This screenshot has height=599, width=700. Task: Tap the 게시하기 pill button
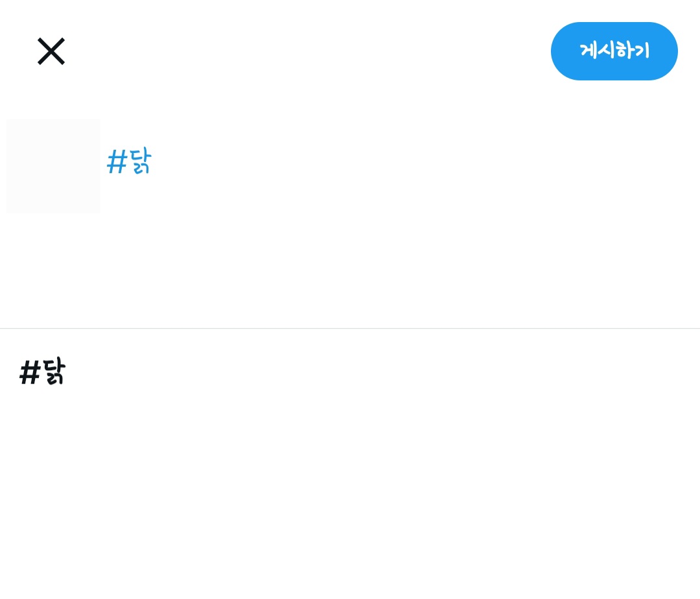coord(614,51)
